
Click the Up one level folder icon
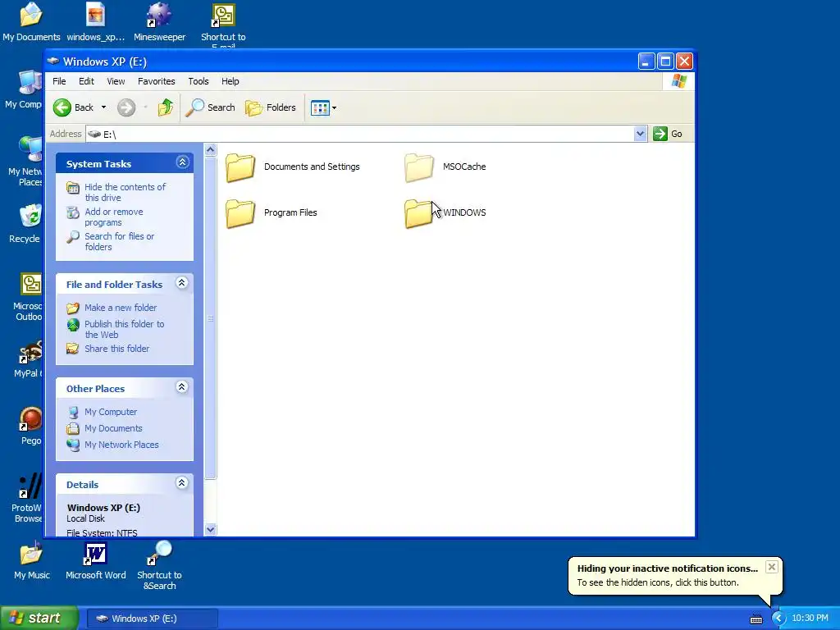tap(166, 107)
